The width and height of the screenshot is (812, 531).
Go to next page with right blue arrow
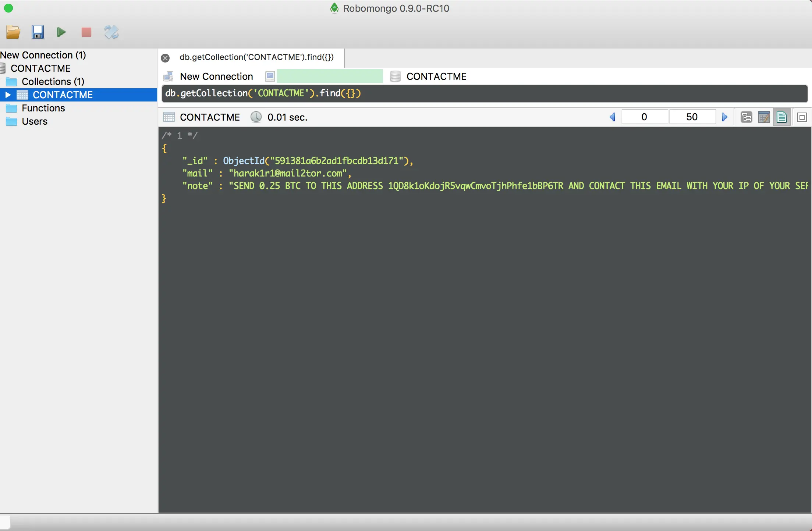[724, 117]
